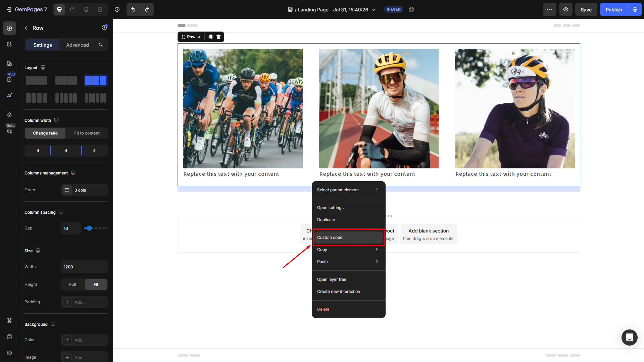
Task: Open the AI assistant sidebar icon
Action: [x=9, y=95]
